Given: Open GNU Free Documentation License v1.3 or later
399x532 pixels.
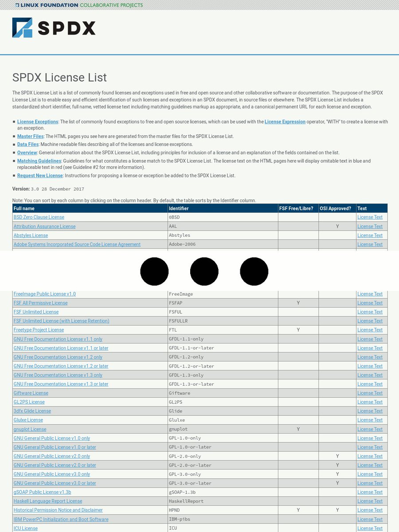Looking at the screenshot, I should (61, 384).
